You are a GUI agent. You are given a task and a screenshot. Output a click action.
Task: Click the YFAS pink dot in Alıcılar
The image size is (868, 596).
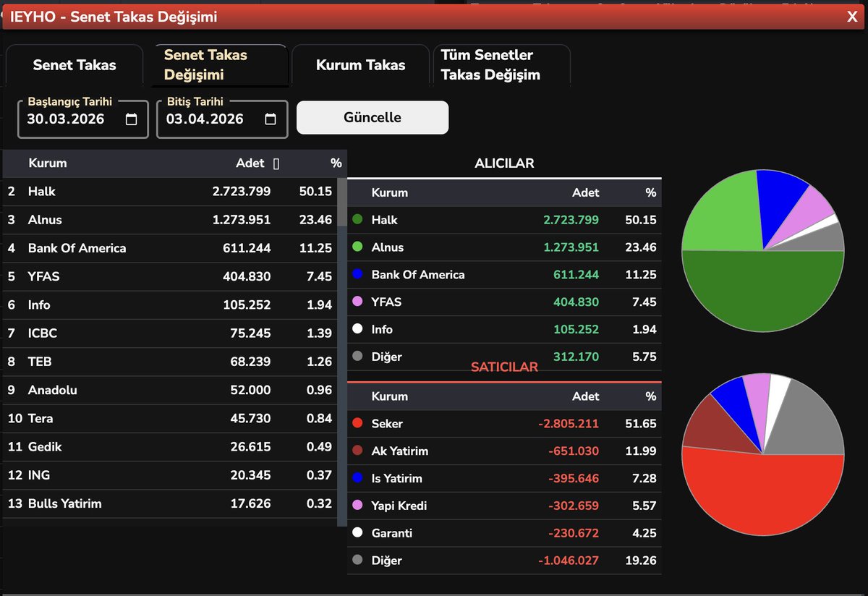tap(357, 302)
